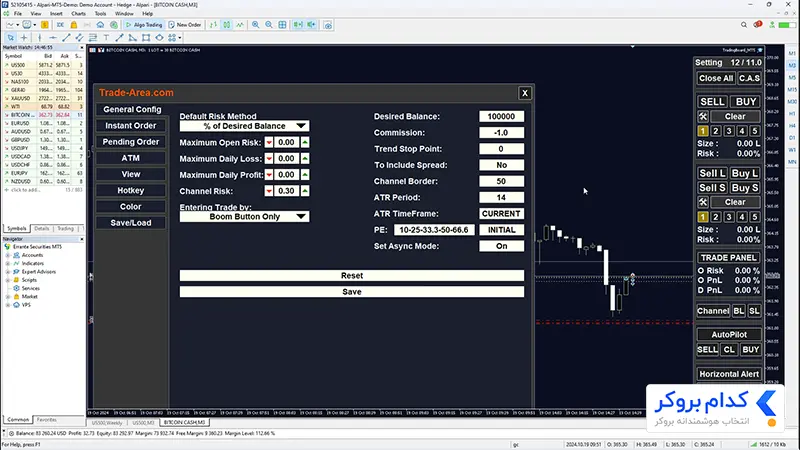Toggle To Include Spread No value
The image size is (800, 450).
(x=501, y=165)
